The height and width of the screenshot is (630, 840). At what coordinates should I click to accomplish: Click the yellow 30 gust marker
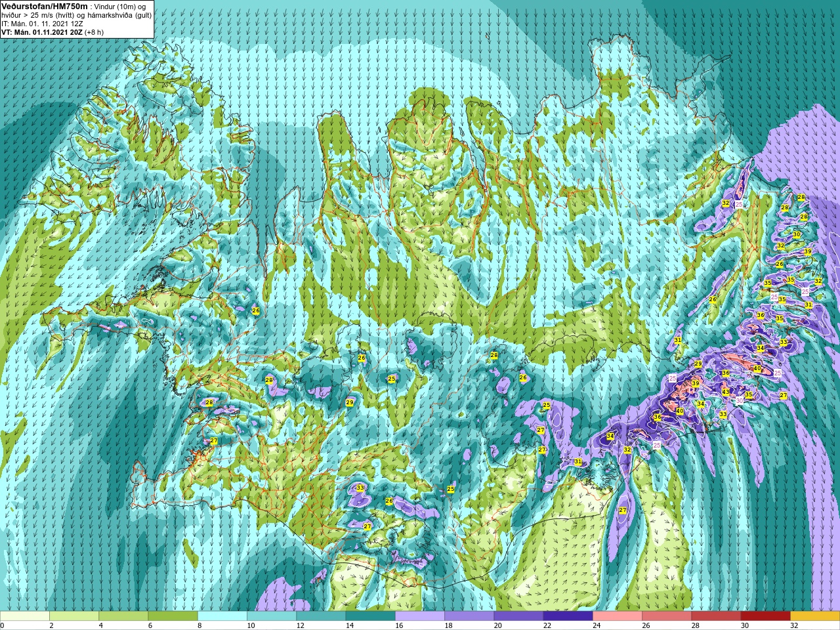click(796, 234)
